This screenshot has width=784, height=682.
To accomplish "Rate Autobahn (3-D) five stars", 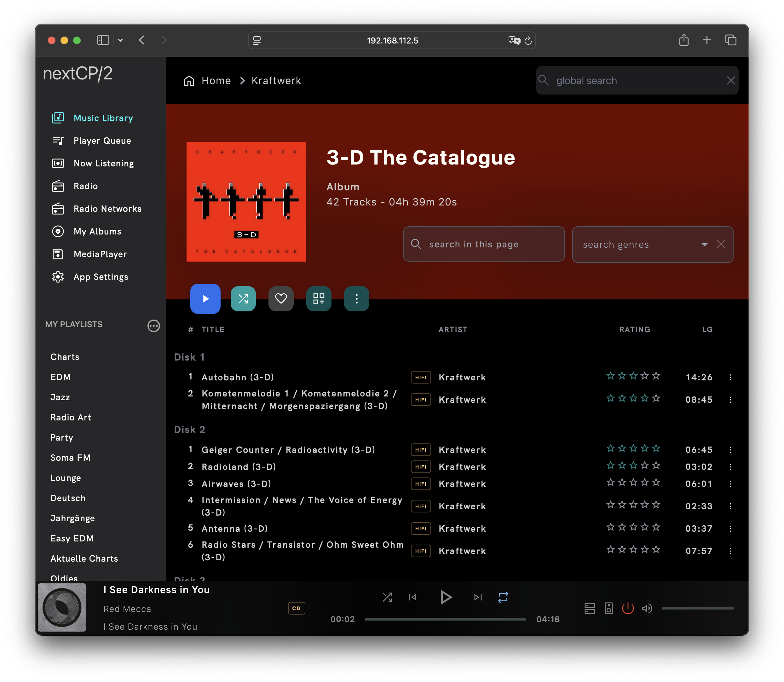I will 656,376.
